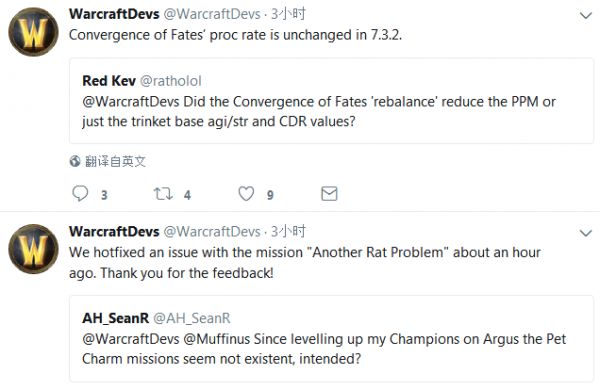
Task: Open Red Kev's quoted tweet
Action: click(331, 101)
